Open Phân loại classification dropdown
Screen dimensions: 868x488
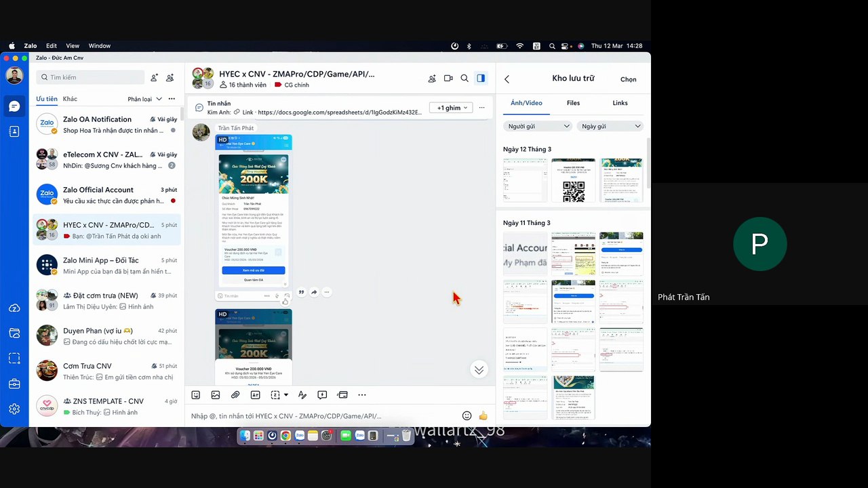tap(145, 99)
